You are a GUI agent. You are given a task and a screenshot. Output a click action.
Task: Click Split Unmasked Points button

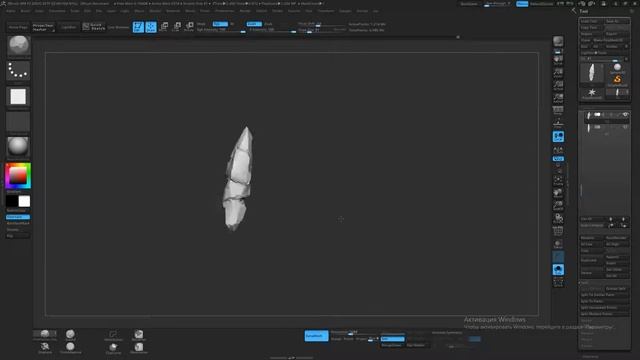tap(604, 308)
